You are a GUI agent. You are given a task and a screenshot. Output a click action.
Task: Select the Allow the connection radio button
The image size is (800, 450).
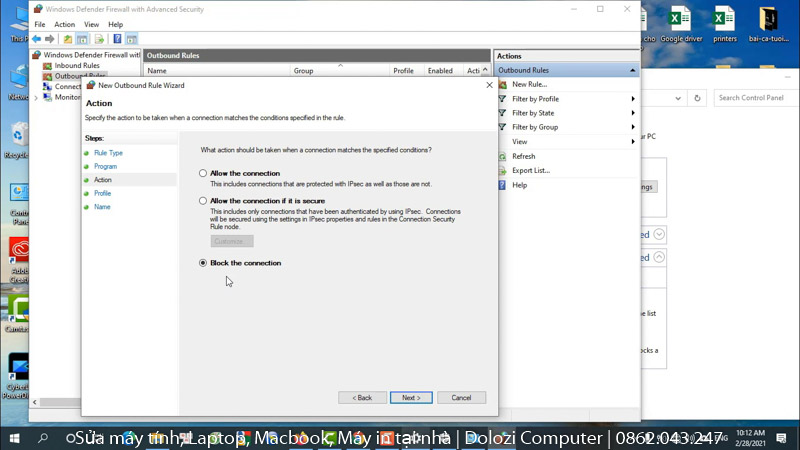coord(203,173)
